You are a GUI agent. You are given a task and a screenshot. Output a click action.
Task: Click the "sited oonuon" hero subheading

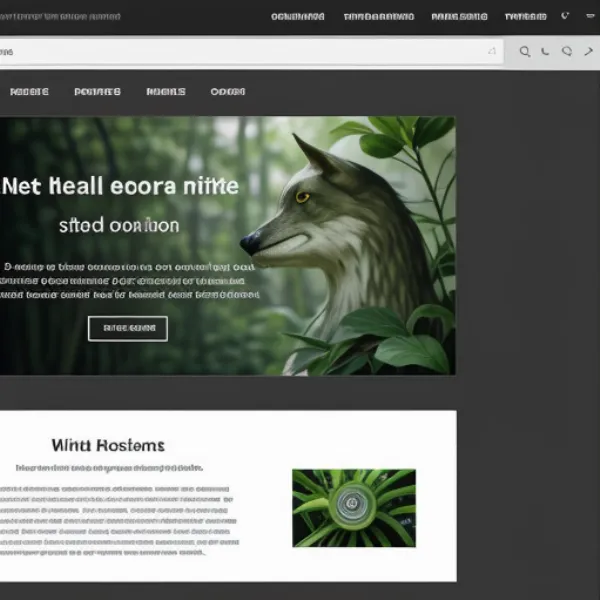(119, 225)
